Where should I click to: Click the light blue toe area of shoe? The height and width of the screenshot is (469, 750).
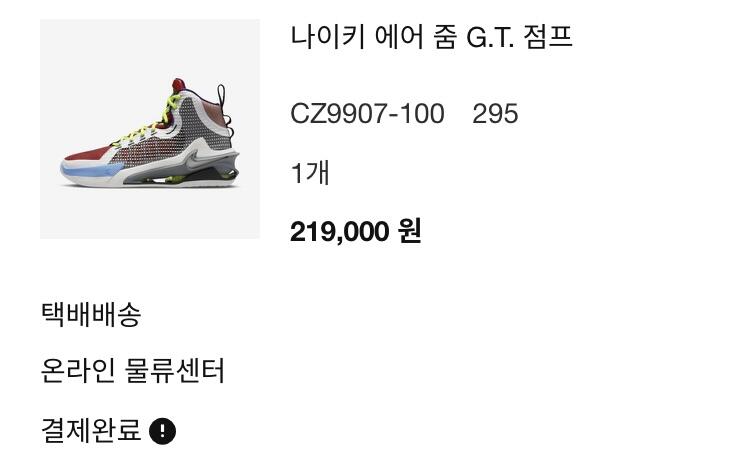pyautogui.click(x=91, y=170)
